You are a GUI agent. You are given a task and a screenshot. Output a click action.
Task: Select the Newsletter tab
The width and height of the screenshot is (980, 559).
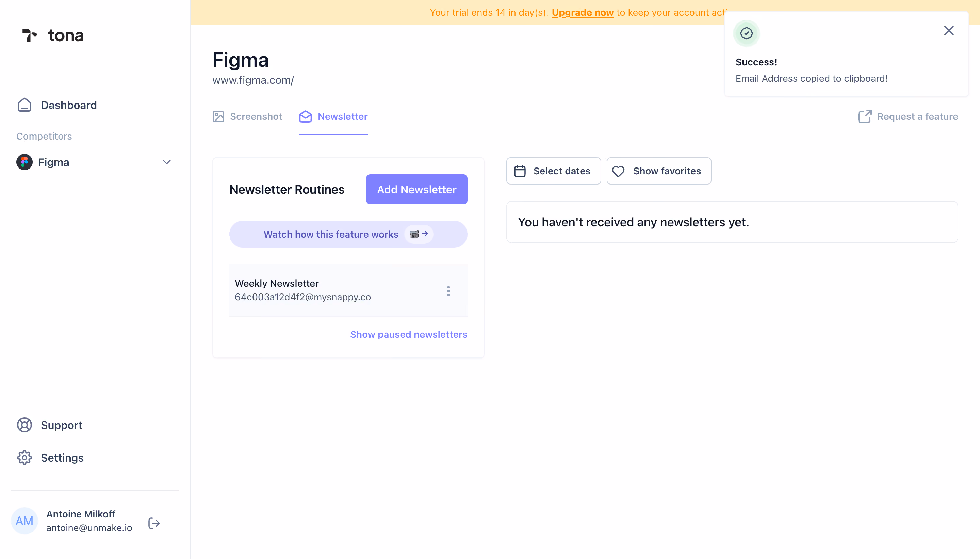pyautogui.click(x=333, y=116)
